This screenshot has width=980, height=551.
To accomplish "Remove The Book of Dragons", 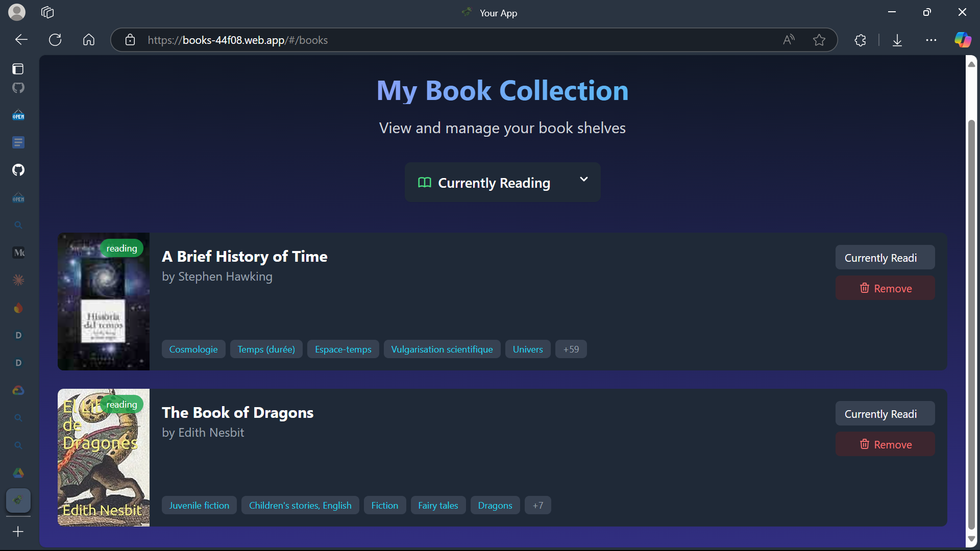I will coord(885,444).
